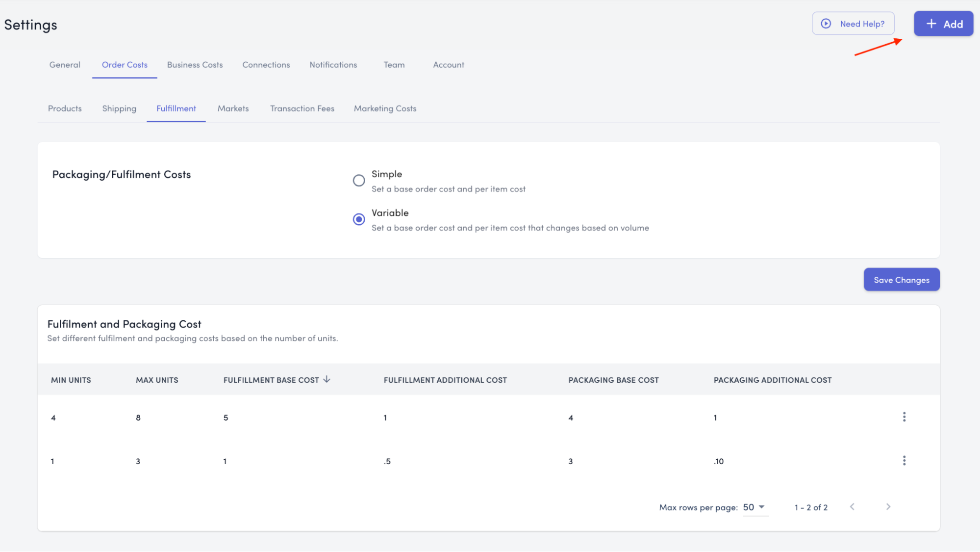Sort by Packaging Base Cost header
The width and height of the screenshot is (980, 552).
pyautogui.click(x=613, y=380)
